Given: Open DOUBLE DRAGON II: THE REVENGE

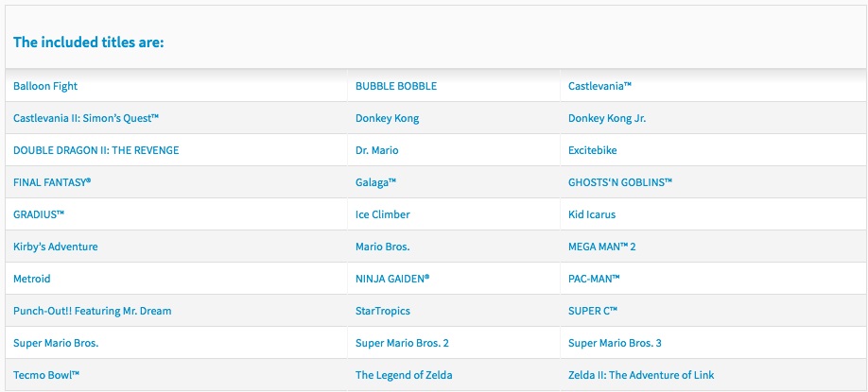Looking at the screenshot, I should (95, 150).
